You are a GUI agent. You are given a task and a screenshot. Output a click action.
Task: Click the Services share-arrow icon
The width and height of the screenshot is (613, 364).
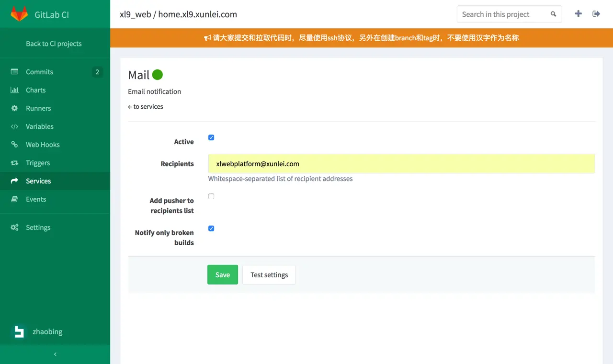pos(14,181)
